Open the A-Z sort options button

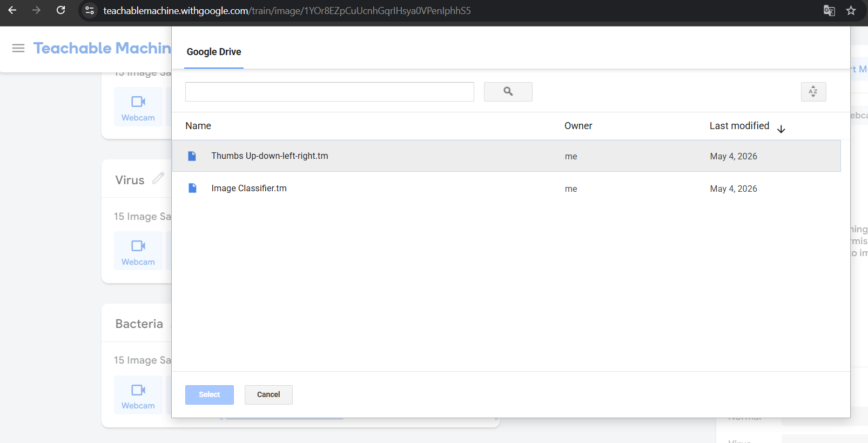click(x=813, y=92)
